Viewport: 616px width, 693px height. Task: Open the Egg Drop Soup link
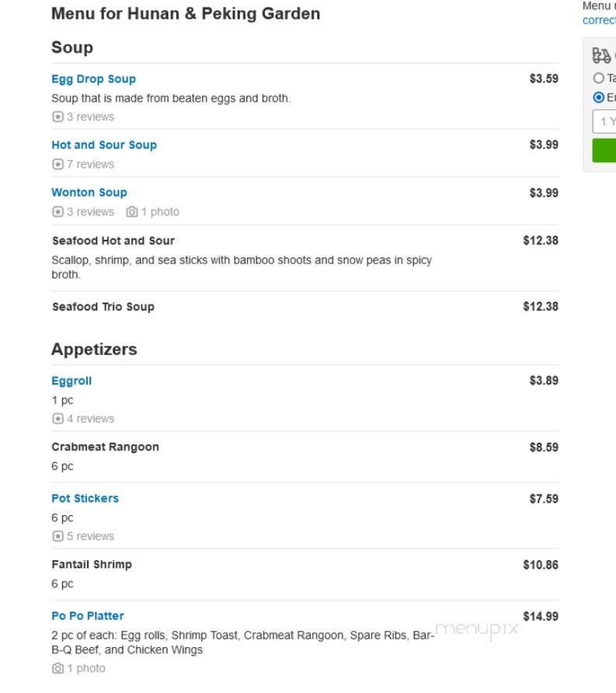pyautogui.click(x=93, y=78)
